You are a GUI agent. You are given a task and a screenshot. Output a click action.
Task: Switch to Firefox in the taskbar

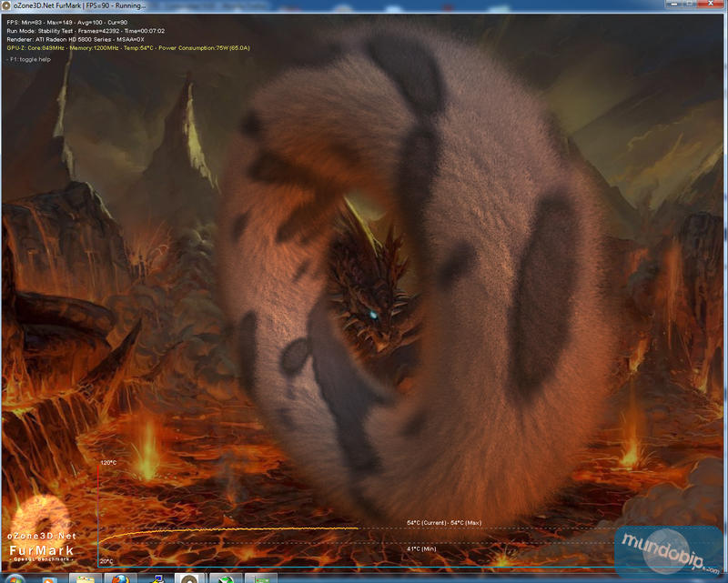click(120, 578)
